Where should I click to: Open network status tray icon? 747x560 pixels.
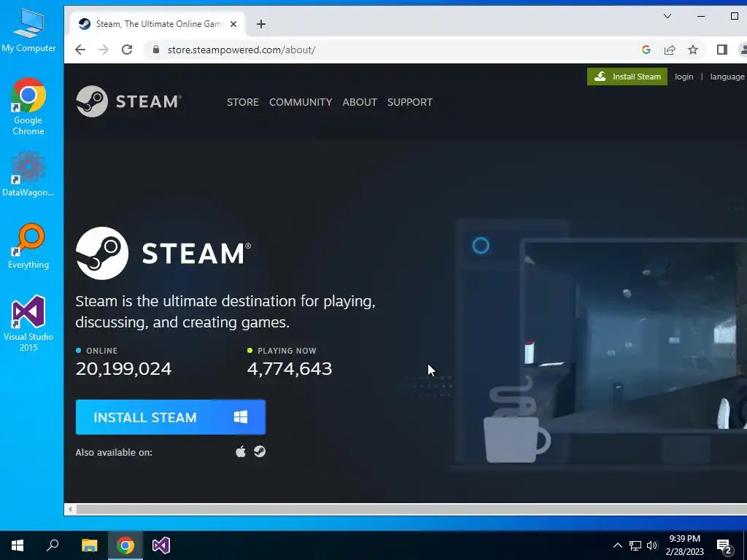[x=635, y=545]
